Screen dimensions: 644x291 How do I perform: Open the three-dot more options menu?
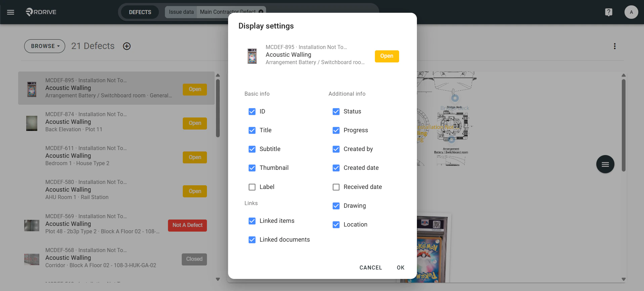tap(615, 46)
